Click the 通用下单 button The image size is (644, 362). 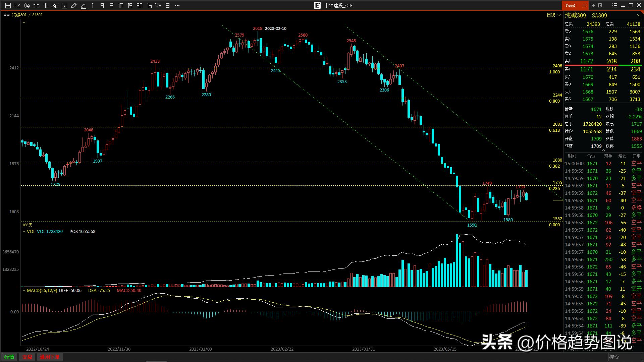[x=50, y=357]
